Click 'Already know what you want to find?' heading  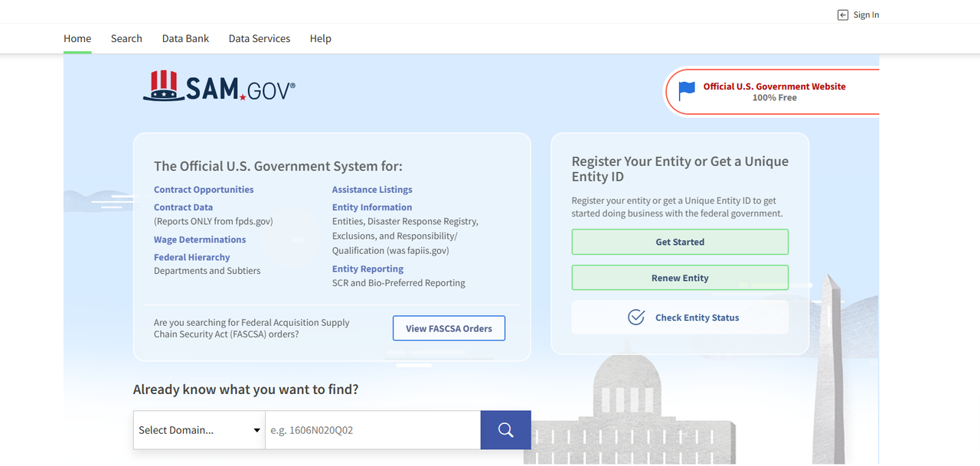(x=246, y=389)
